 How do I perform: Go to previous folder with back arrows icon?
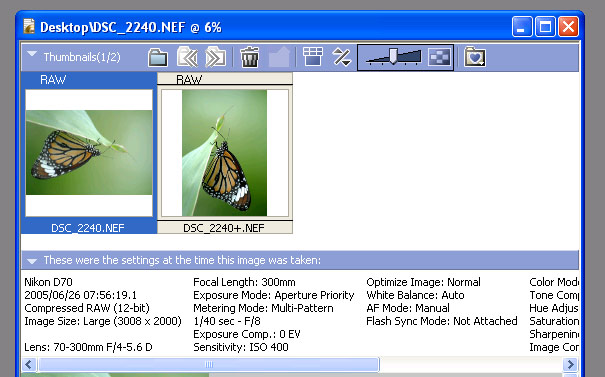pos(188,57)
